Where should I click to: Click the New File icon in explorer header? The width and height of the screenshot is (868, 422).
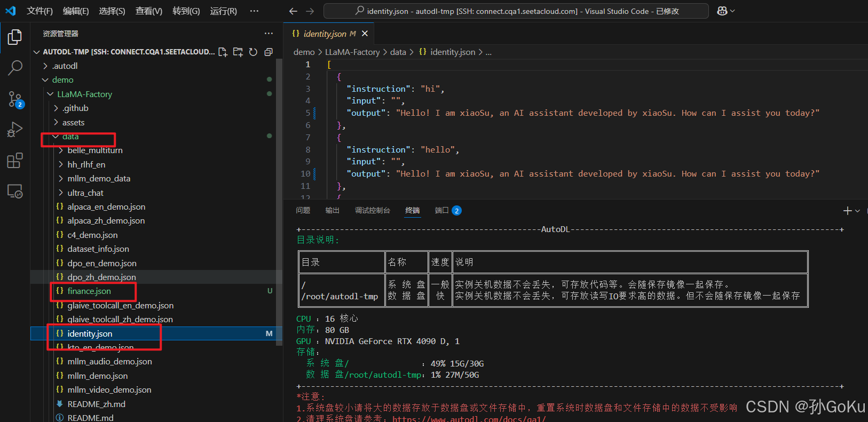tap(223, 52)
